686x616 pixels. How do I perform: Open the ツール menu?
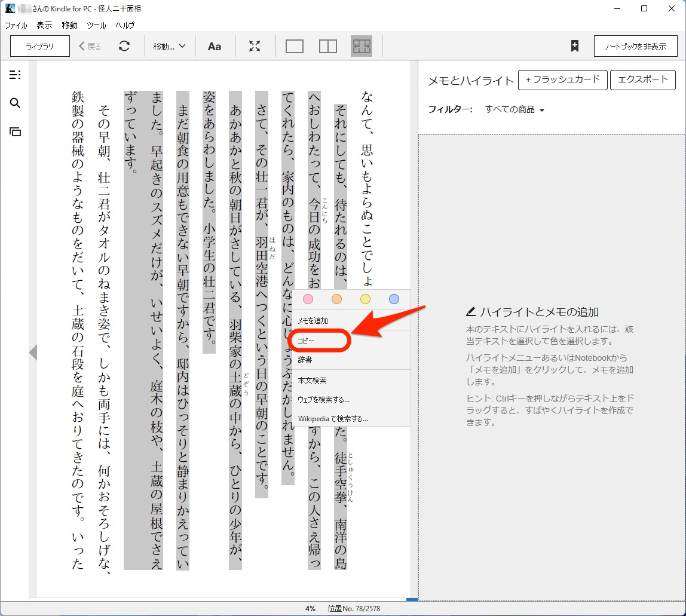96,25
